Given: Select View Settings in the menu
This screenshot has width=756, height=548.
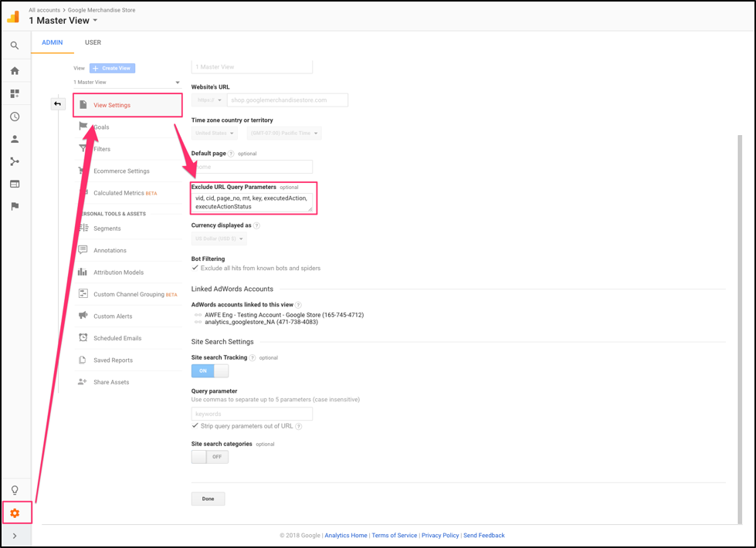Looking at the screenshot, I should 127,105.
